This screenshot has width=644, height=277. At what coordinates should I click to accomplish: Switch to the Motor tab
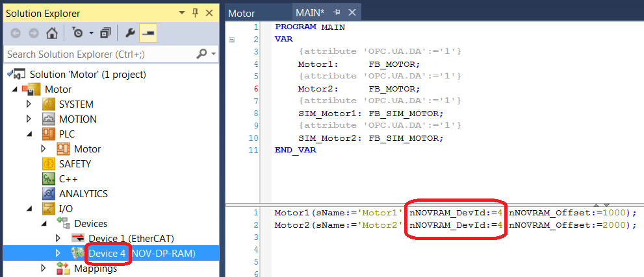tap(242, 13)
